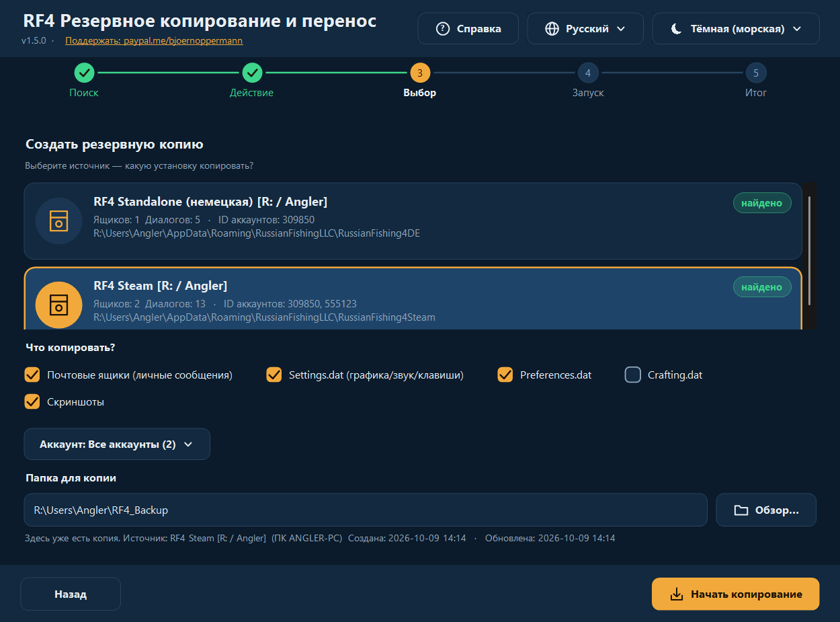Click the найдено badge on RF4 Steam
This screenshot has height=622, width=840.
[x=762, y=287]
